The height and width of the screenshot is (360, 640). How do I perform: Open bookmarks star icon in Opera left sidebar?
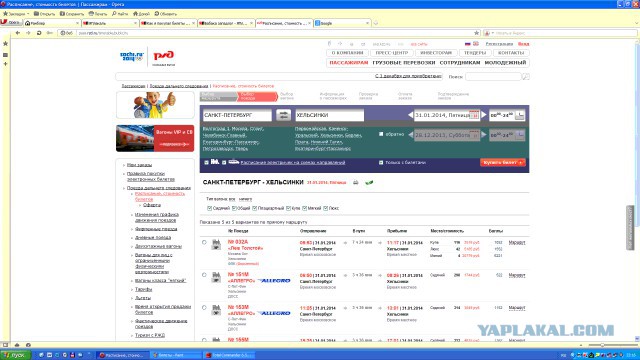pos(5,43)
